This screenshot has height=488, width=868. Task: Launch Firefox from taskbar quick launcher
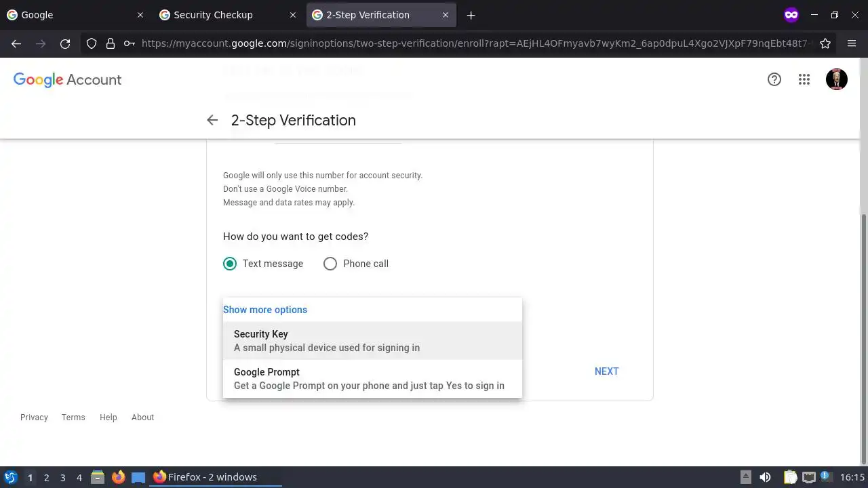coord(118,477)
